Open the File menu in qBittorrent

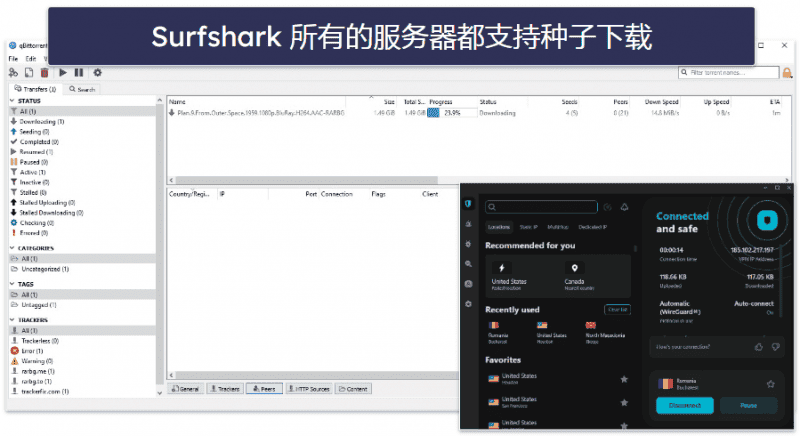[13, 59]
